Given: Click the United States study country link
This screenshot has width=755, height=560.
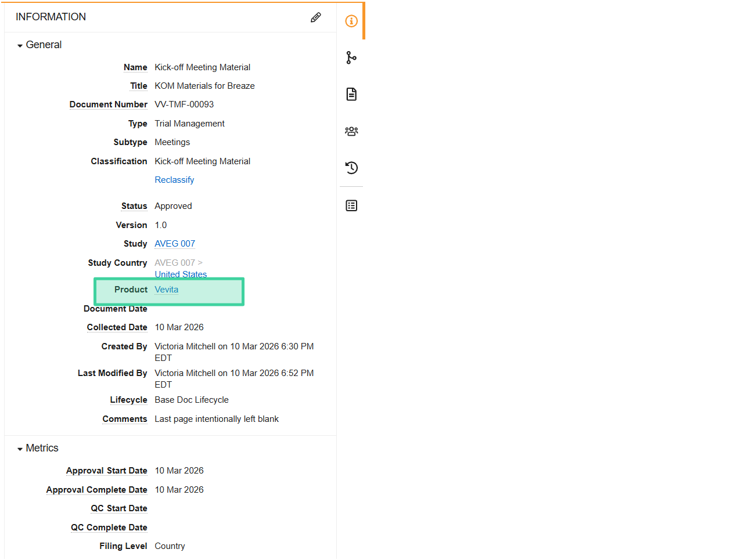Looking at the screenshot, I should pos(180,274).
